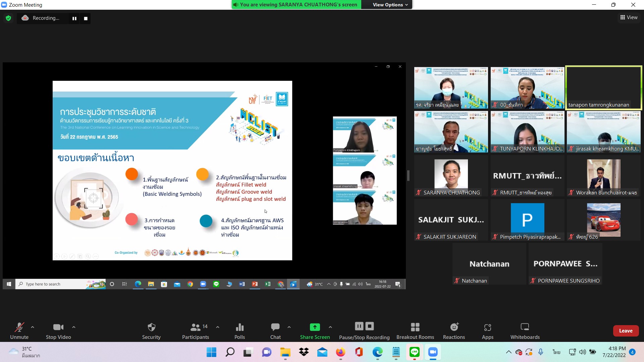This screenshot has height=362, width=644.
Task: Open the Participants panel
Action: point(196,327)
